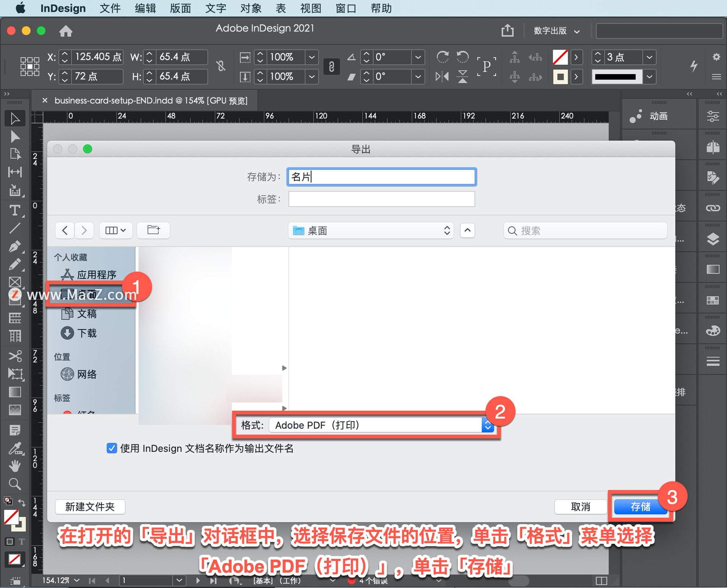Select the Pen tool
Viewport: 727px width, 588px height.
pyautogui.click(x=15, y=246)
